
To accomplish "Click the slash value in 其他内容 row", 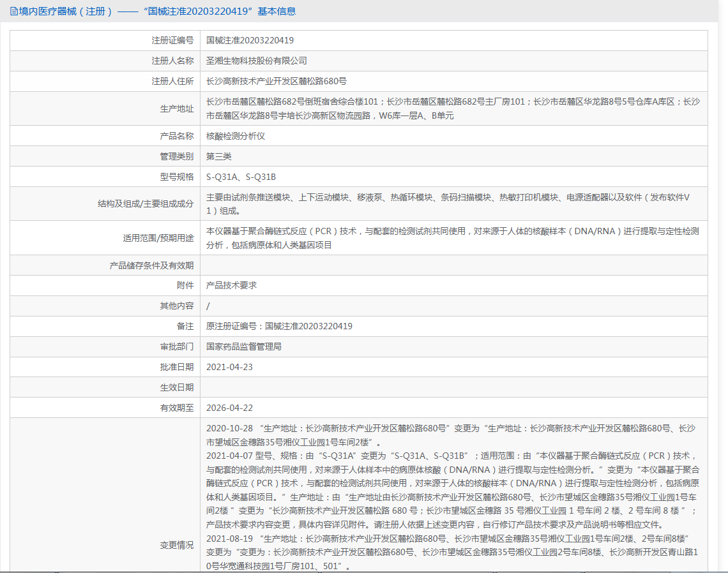I will point(208,306).
